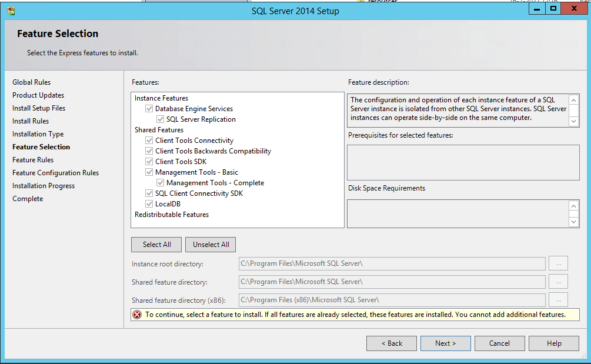Screen dimensions: 591x364
Task: Browse for Shared feature directory (x86)
Action: pos(558,300)
